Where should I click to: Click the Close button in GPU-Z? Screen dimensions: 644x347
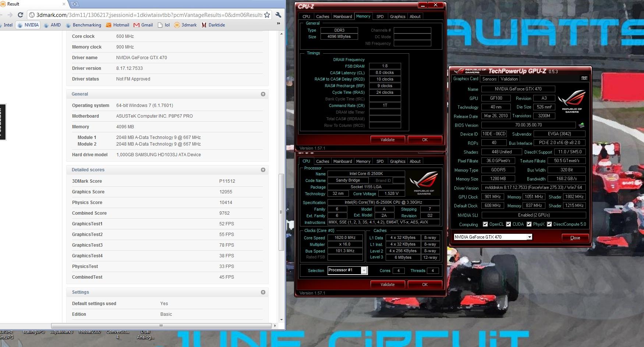[x=575, y=238]
